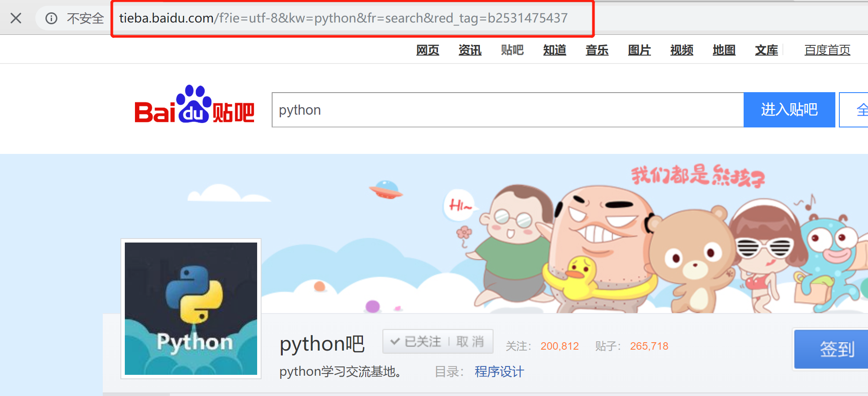Open the 知道 navigation link

555,50
